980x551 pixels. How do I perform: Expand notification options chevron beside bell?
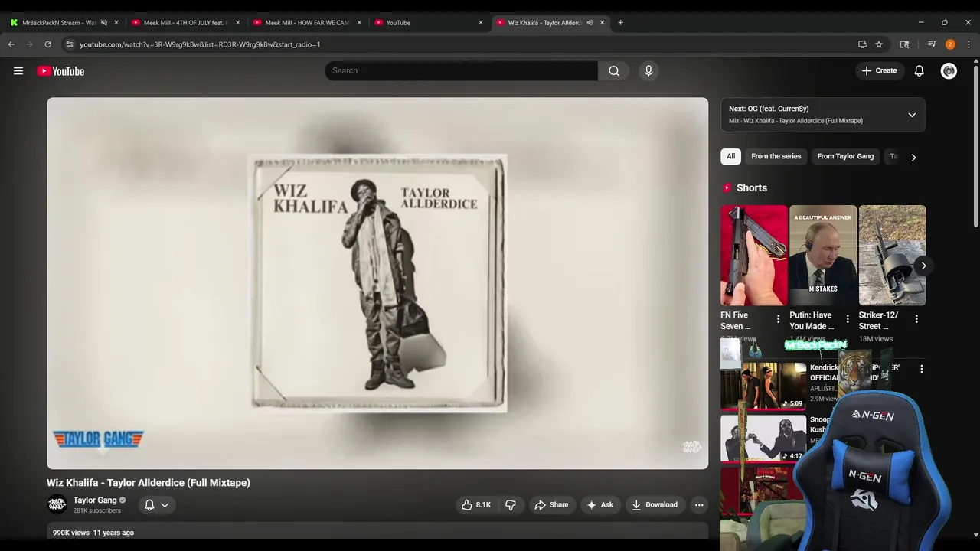click(165, 505)
